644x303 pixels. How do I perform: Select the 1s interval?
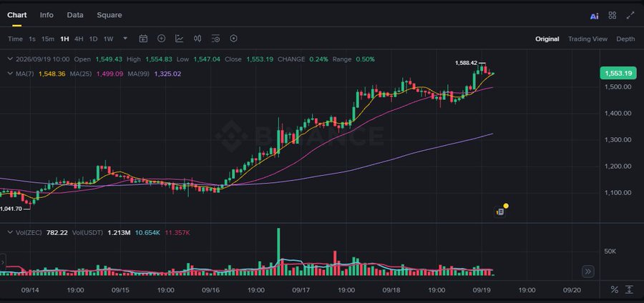point(32,39)
